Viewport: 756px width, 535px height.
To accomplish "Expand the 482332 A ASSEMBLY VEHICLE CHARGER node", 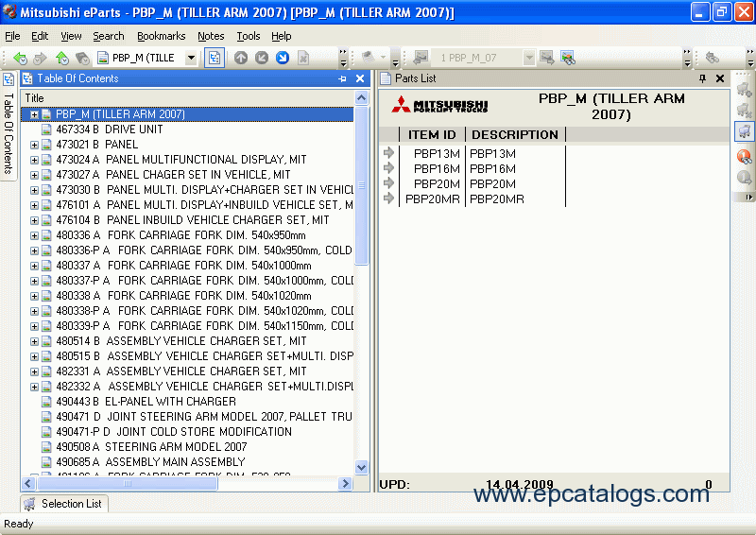I will [x=34, y=387].
